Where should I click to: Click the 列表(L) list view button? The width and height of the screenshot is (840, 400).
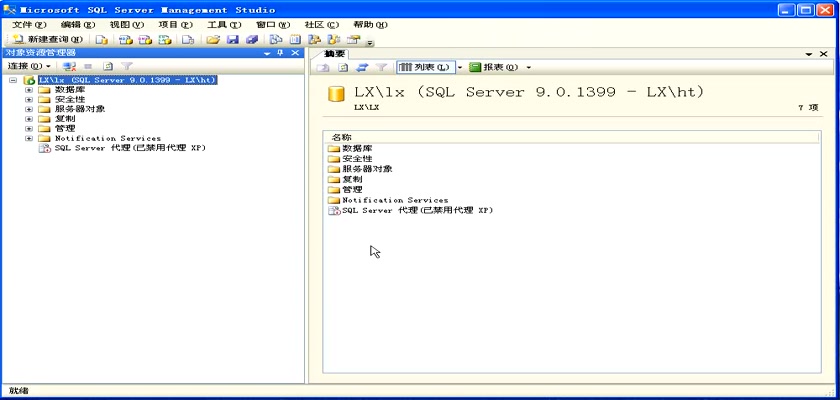[425, 67]
